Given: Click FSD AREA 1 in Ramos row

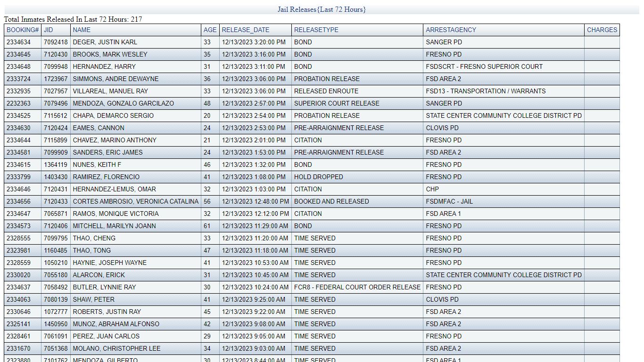Looking at the screenshot, I should point(444,214).
